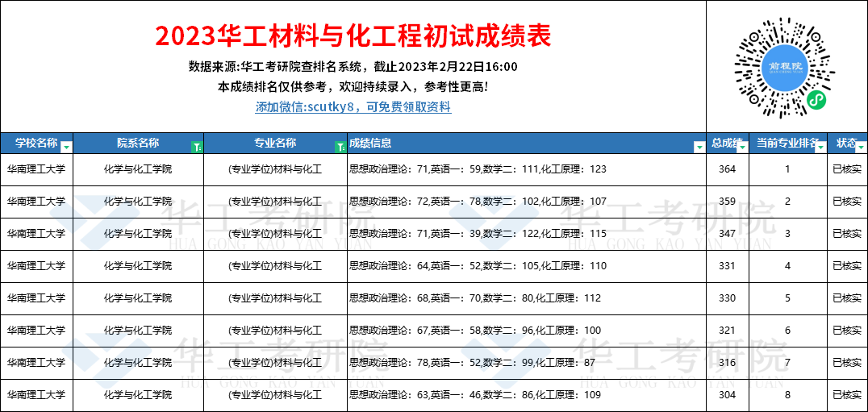Select score details cell ending 化工原理：109
Screen dimensions: 868x412
tap(527, 395)
